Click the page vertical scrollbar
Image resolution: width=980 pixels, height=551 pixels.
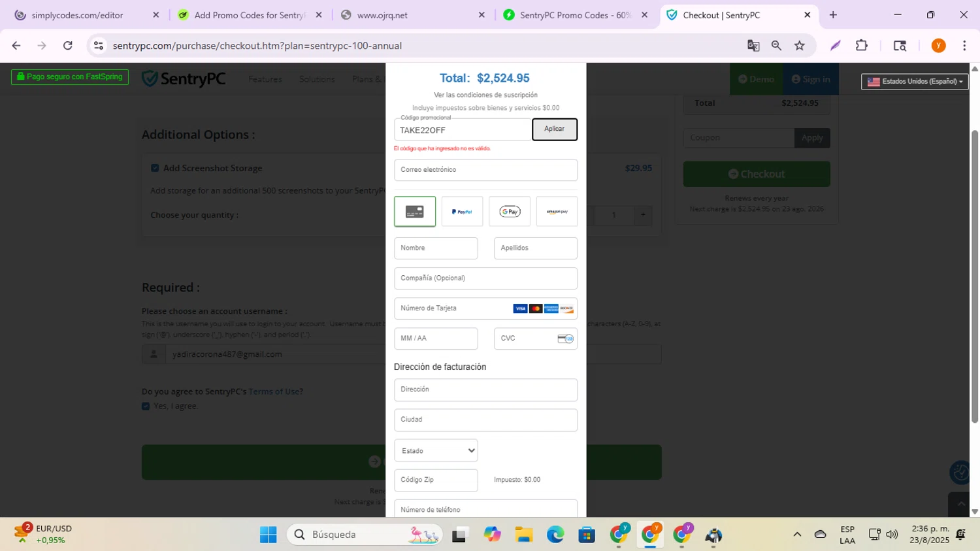click(x=975, y=276)
